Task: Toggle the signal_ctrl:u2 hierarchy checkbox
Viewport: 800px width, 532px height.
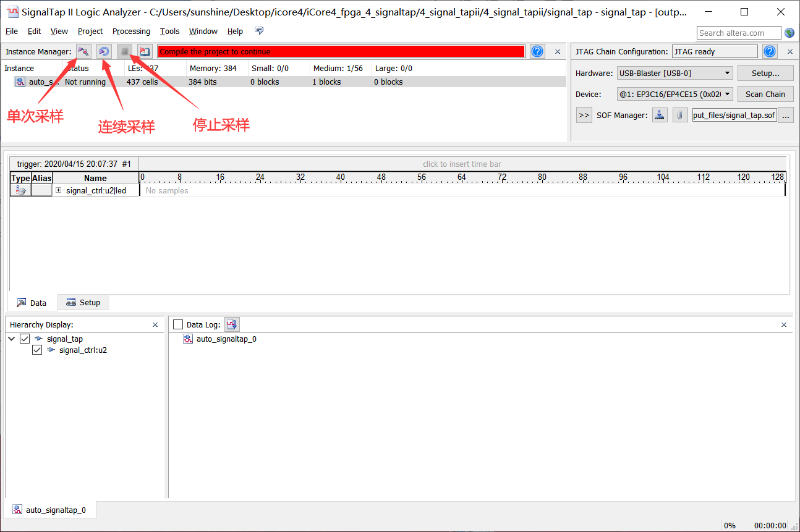Action: tap(37, 350)
